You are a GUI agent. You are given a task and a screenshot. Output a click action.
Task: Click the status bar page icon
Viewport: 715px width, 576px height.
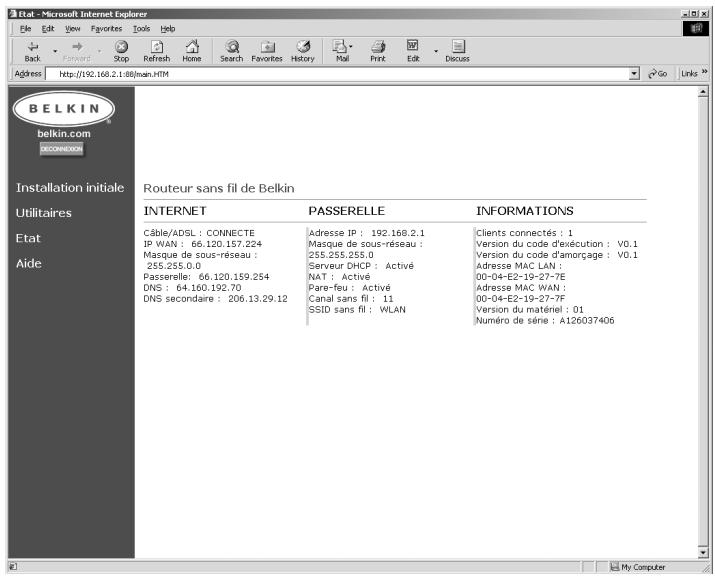click(x=13, y=566)
